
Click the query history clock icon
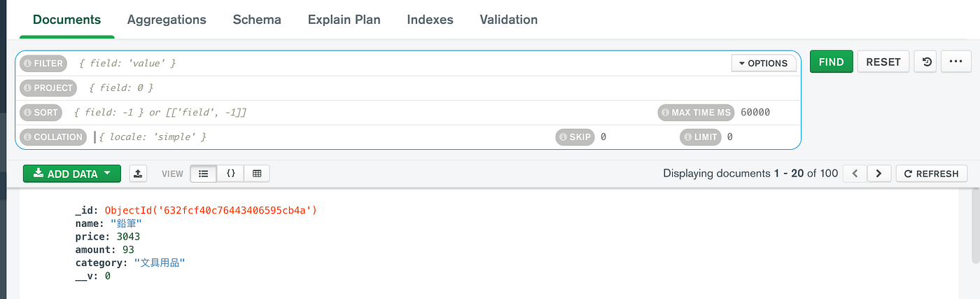point(927,62)
